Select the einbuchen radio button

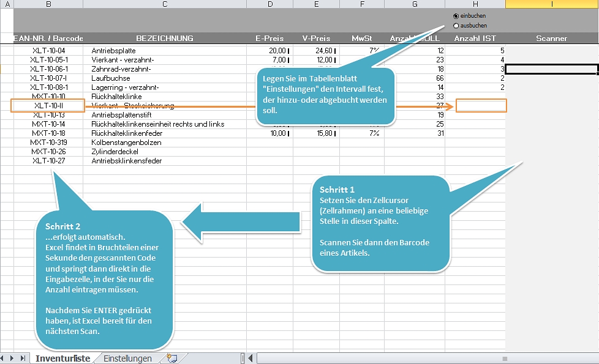(x=456, y=16)
